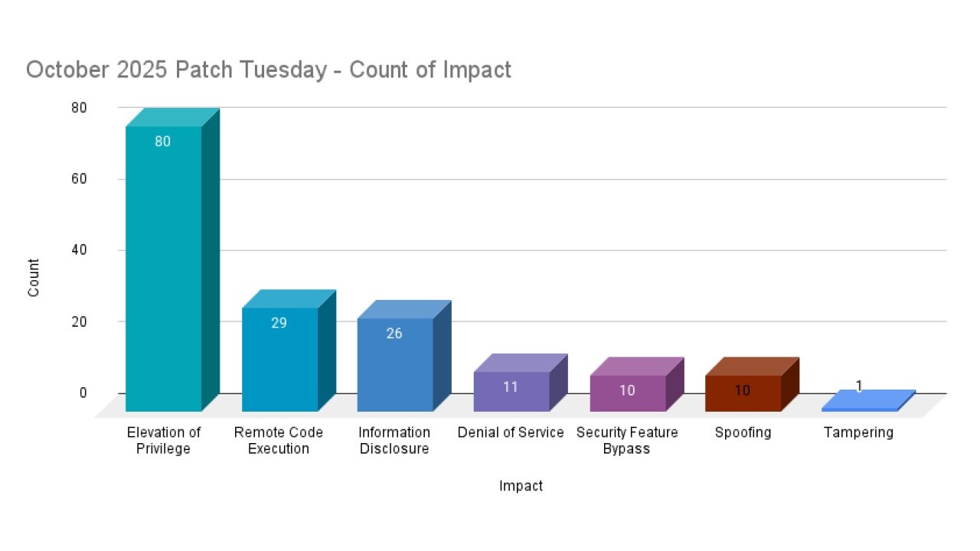Click the "Impact" horizontal axis title
This screenshot has height=551, width=980.
(521, 486)
